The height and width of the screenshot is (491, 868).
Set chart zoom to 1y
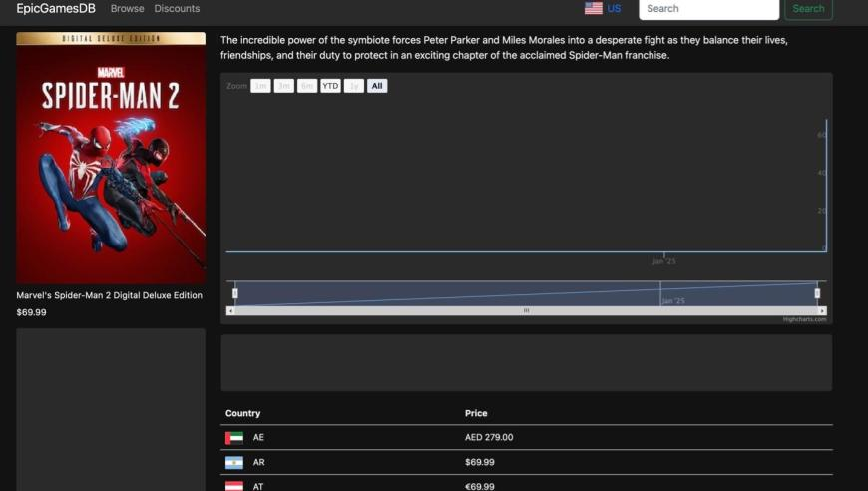point(354,86)
